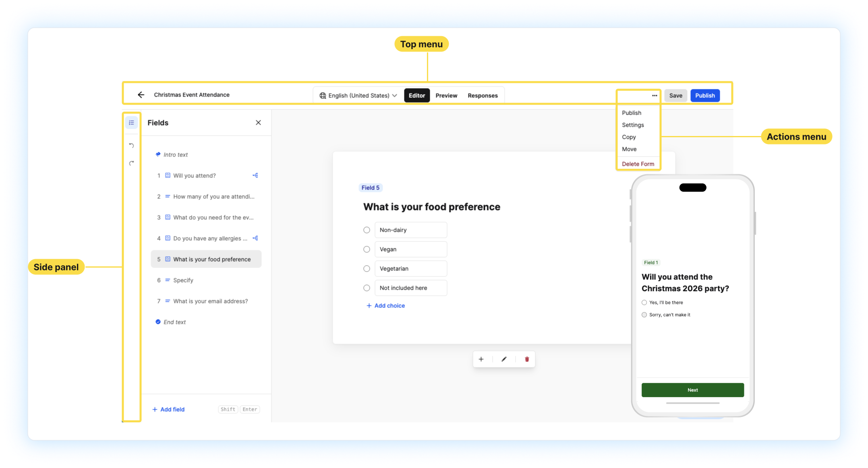This screenshot has height=468, width=868.
Task: Choose Copy in the actions menu
Action: click(x=629, y=137)
